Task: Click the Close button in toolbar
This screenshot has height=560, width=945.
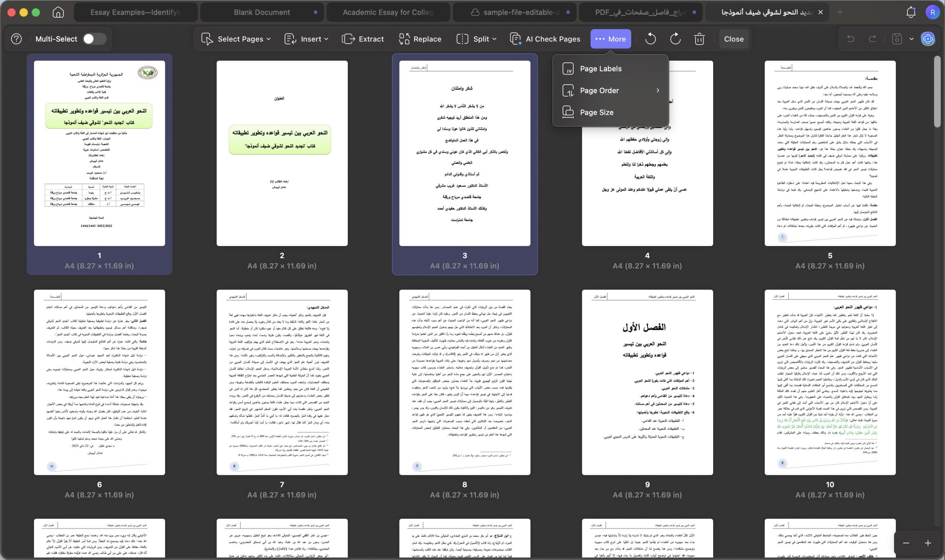Action: pyautogui.click(x=733, y=39)
